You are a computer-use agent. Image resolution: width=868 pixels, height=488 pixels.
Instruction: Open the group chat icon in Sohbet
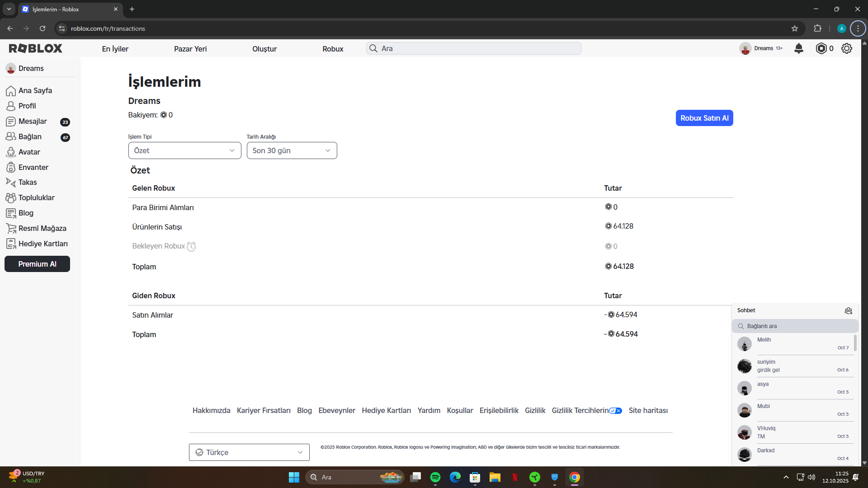coord(848,311)
